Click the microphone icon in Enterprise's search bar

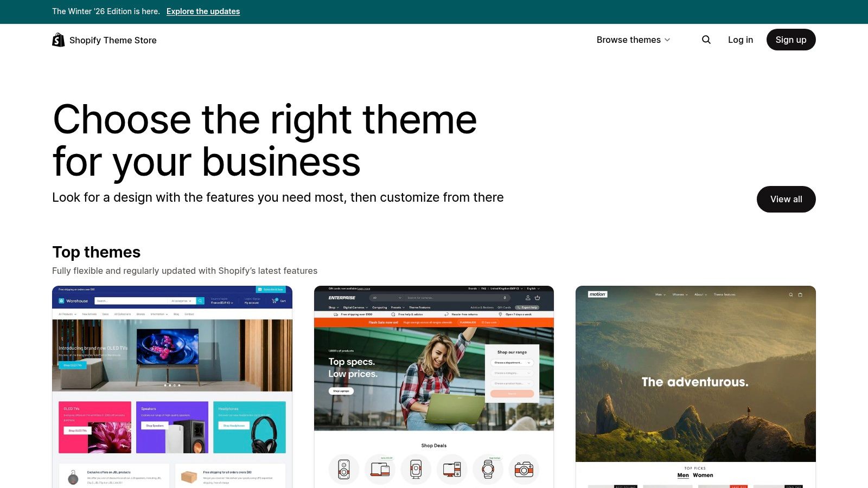click(505, 297)
